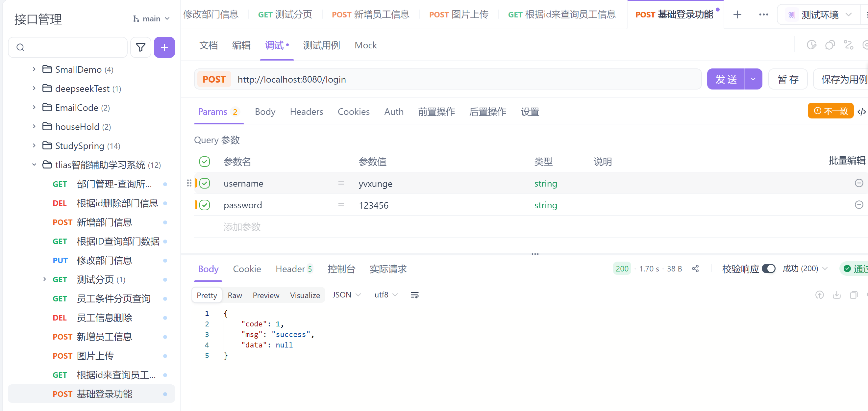Click the download response icon
The height and width of the screenshot is (411, 868).
click(x=836, y=295)
